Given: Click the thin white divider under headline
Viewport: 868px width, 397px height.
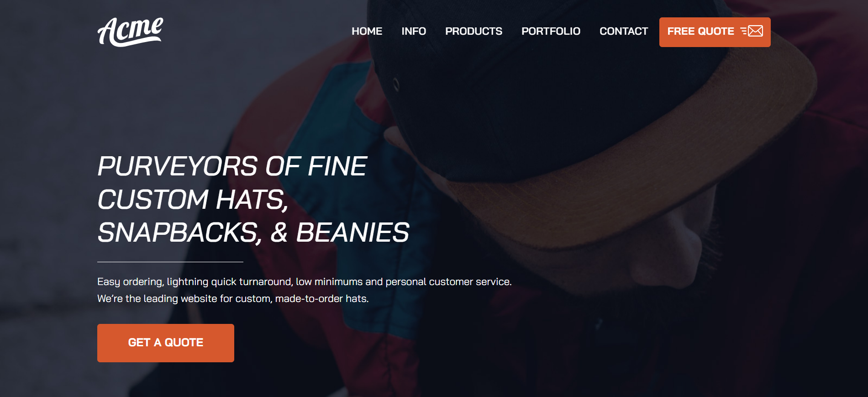Looking at the screenshot, I should click(170, 262).
